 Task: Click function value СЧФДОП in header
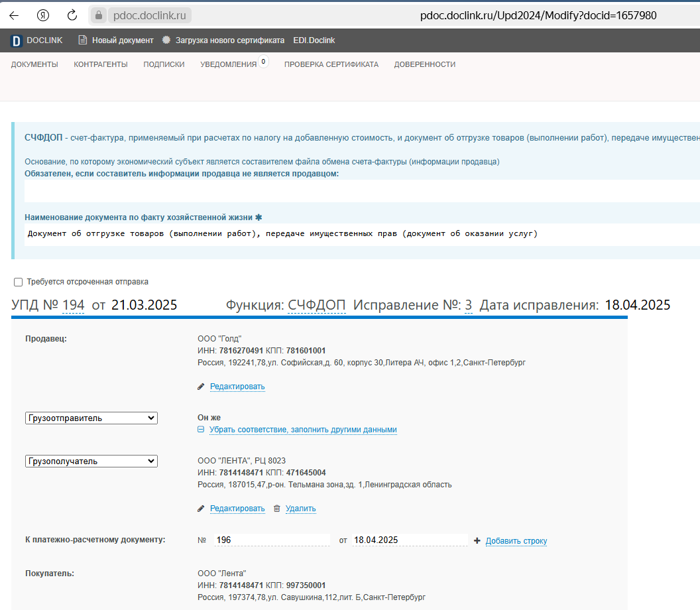(316, 305)
